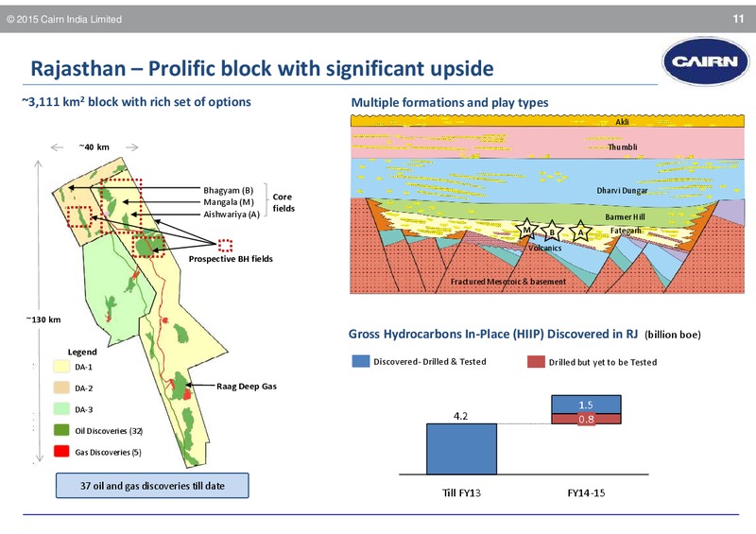This screenshot has height=534, width=756.
Task: Click the 'Bhagyam (B)' label
Action: pyautogui.click(x=228, y=190)
